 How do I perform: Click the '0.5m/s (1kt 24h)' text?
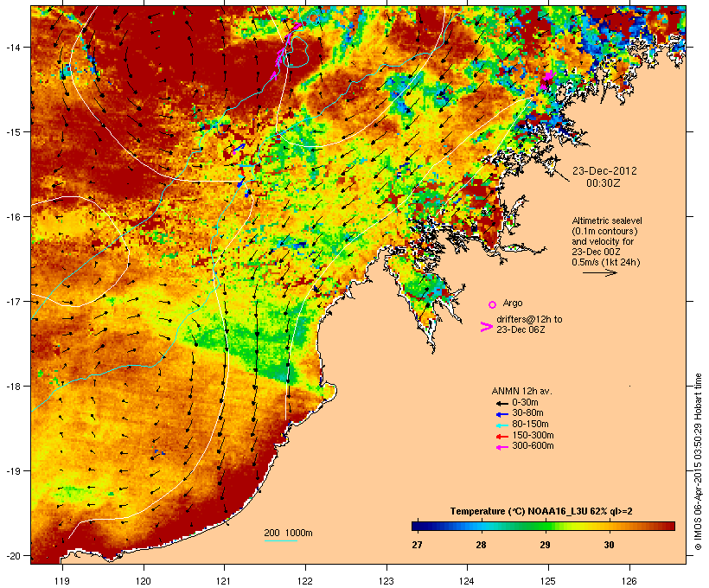[x=606, y=262]
